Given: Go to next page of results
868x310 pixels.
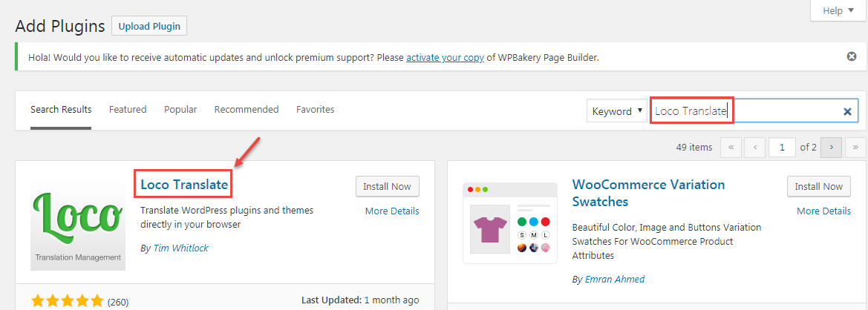Looking at the screenshot, I should [832, 148].
